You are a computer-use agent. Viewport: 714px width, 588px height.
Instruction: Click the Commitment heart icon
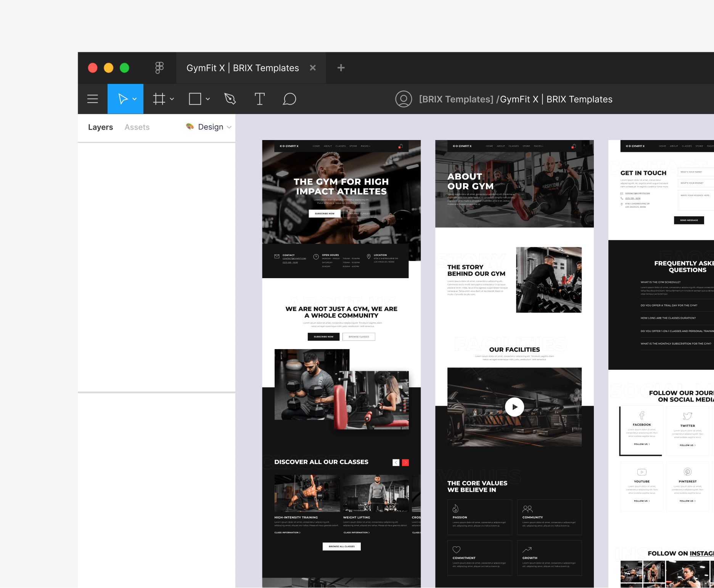[457, 549]
